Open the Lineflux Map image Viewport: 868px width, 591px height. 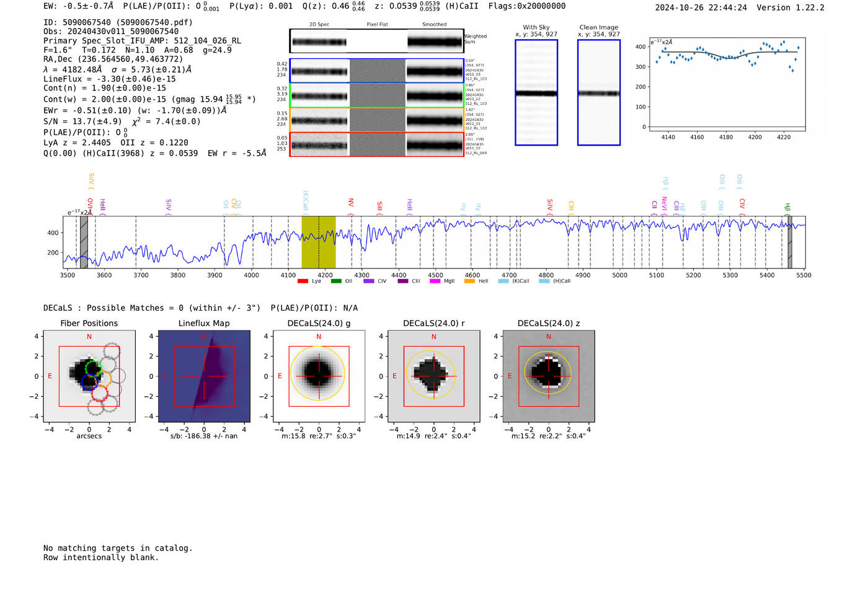[x=204, y=376]
